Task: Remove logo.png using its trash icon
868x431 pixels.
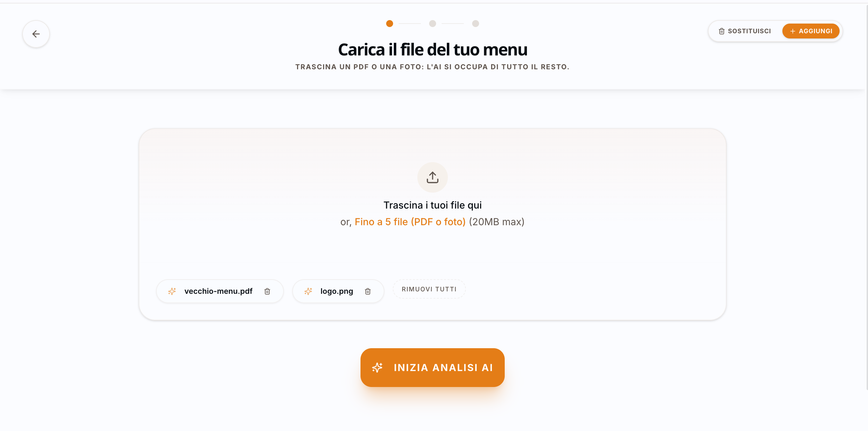Action: [368, 291]
